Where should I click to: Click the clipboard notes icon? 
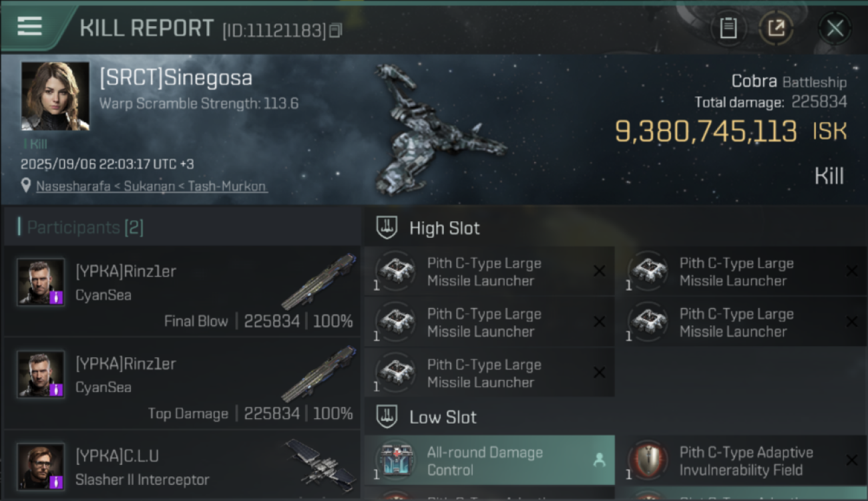point(728,28)
